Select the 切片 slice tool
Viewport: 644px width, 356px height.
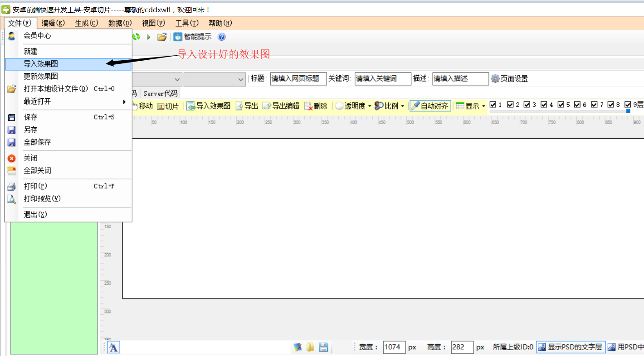click(x=168, y=106)
